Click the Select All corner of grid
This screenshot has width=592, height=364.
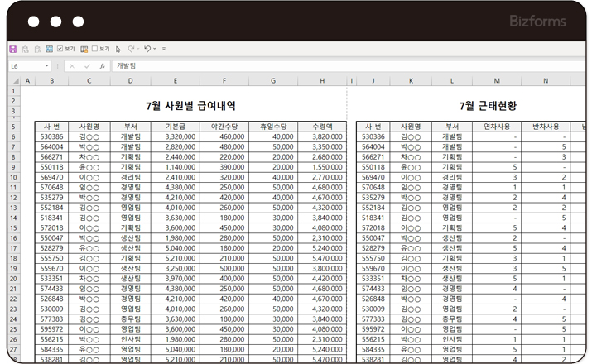[14, 81]
